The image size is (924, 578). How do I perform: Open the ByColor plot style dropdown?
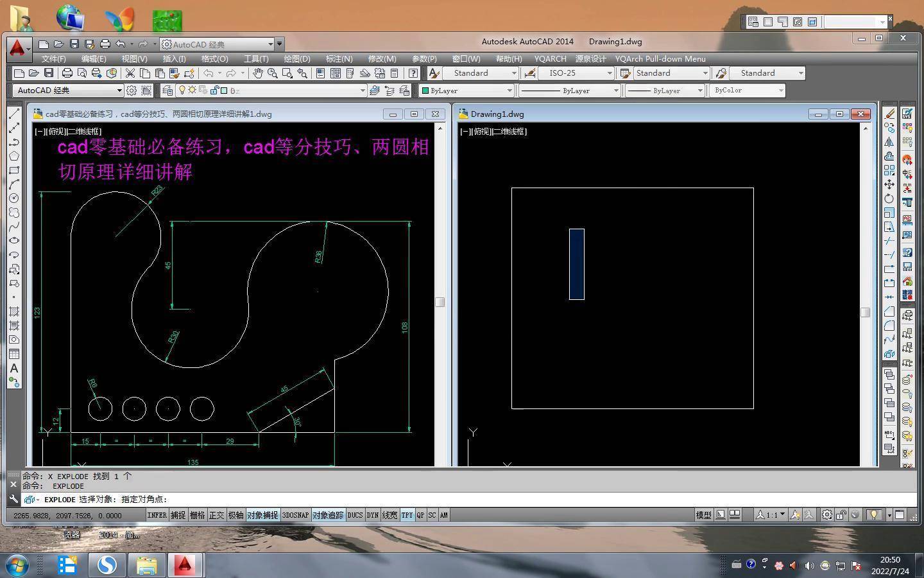781,91
